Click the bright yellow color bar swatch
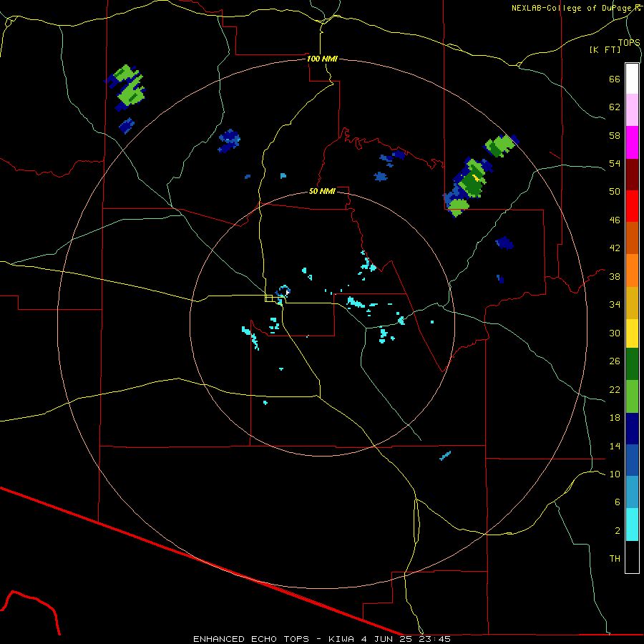This screenshot has height=644, width=644. coord(632,333)
